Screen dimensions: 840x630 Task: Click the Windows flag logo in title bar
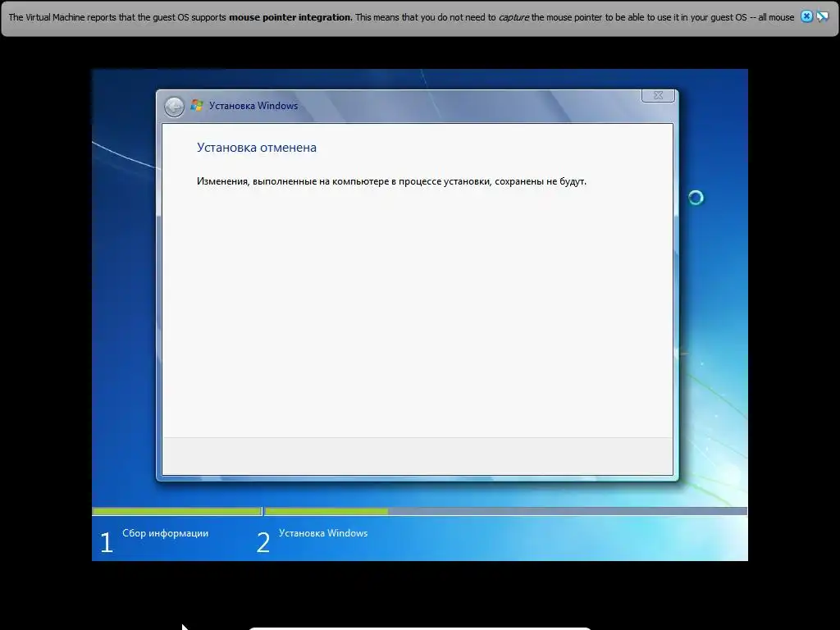(197, 106)
